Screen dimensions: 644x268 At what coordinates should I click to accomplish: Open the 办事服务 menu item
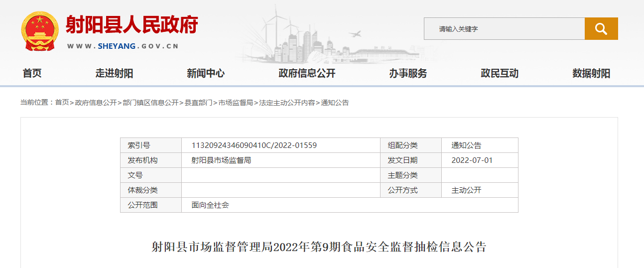408,73
